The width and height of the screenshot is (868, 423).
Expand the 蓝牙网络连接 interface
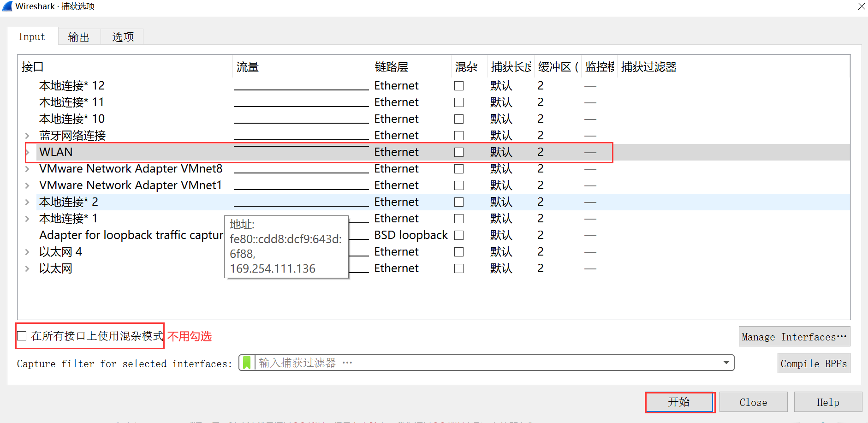coord(27,135)
